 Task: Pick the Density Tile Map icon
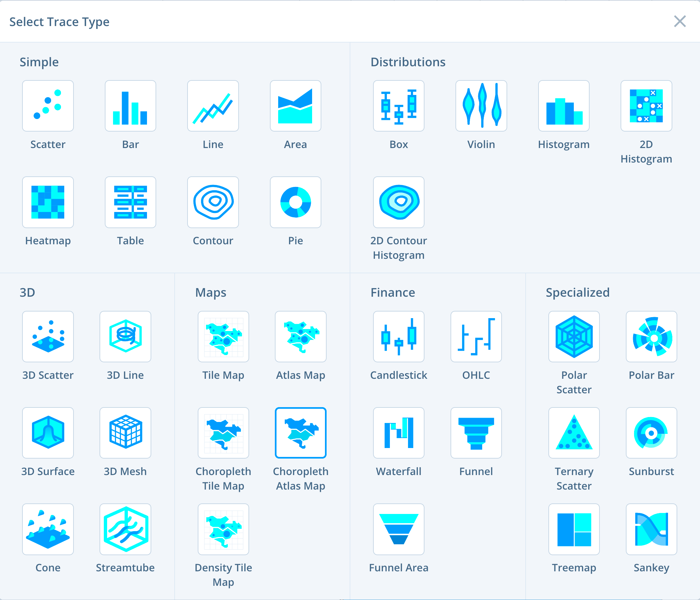223,529
